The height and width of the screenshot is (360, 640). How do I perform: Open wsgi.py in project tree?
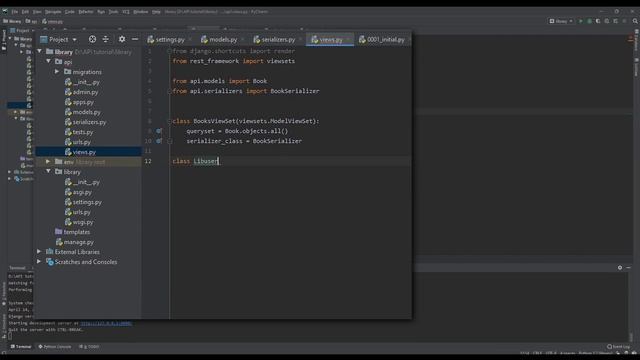pos(80,222)
